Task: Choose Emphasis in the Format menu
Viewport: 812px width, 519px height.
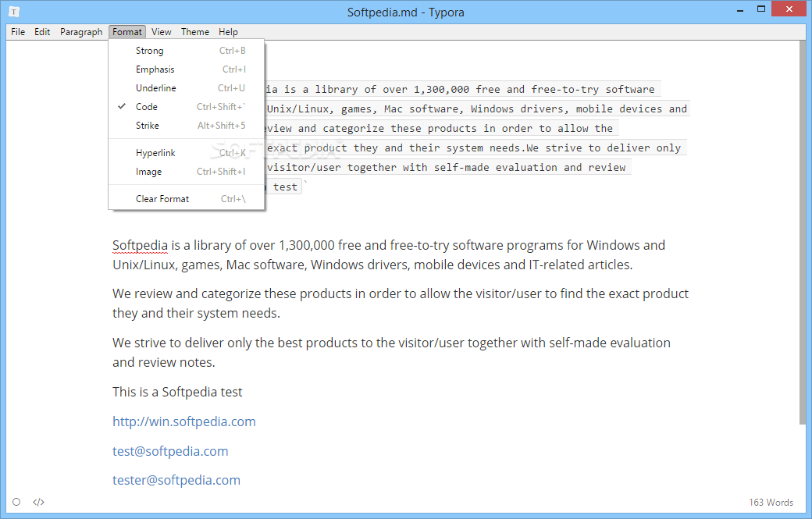Action: pyautogui.click(x=187, y=69)
